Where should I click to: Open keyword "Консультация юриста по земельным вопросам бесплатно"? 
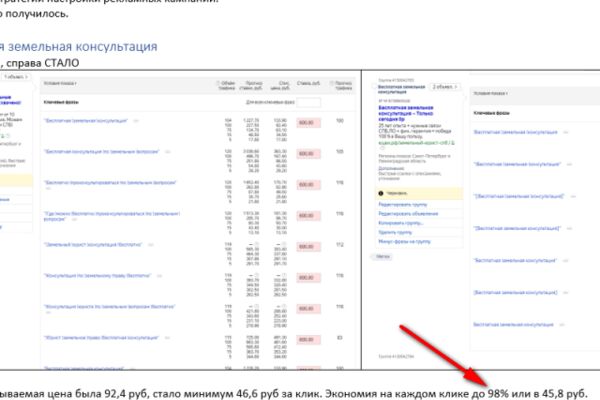[109, 307]
